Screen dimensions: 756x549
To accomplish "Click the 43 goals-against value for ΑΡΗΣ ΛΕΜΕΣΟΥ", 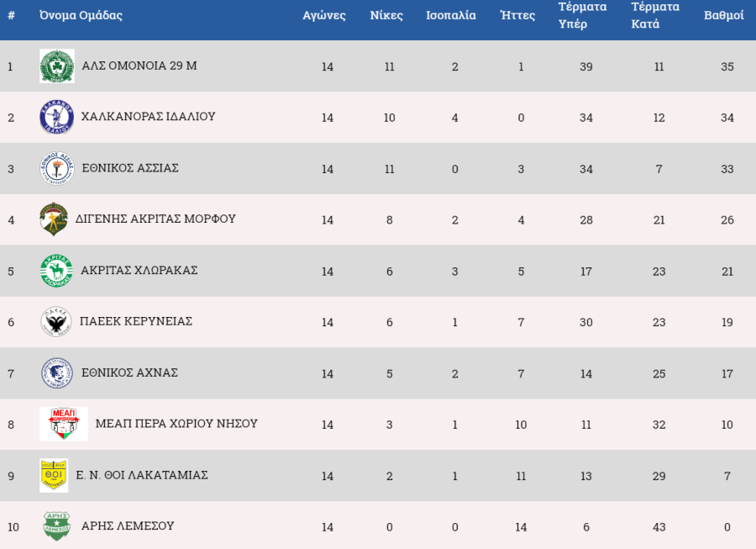I will point(659,527).
